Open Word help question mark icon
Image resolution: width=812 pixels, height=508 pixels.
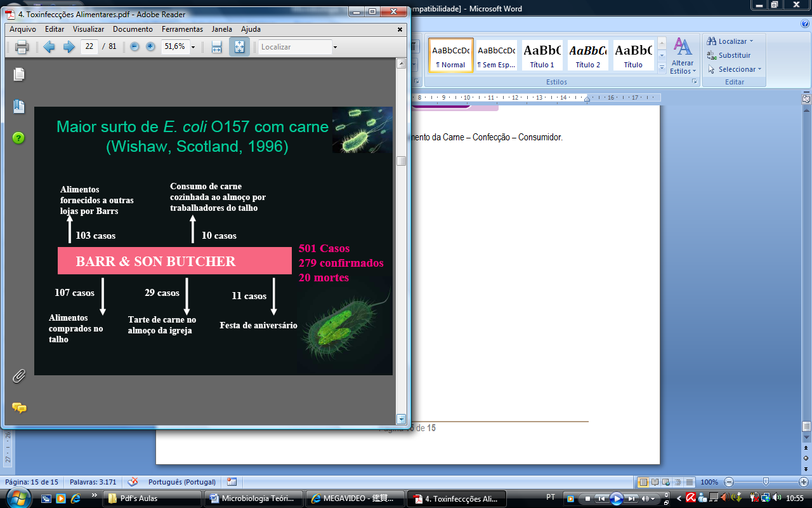804,23
